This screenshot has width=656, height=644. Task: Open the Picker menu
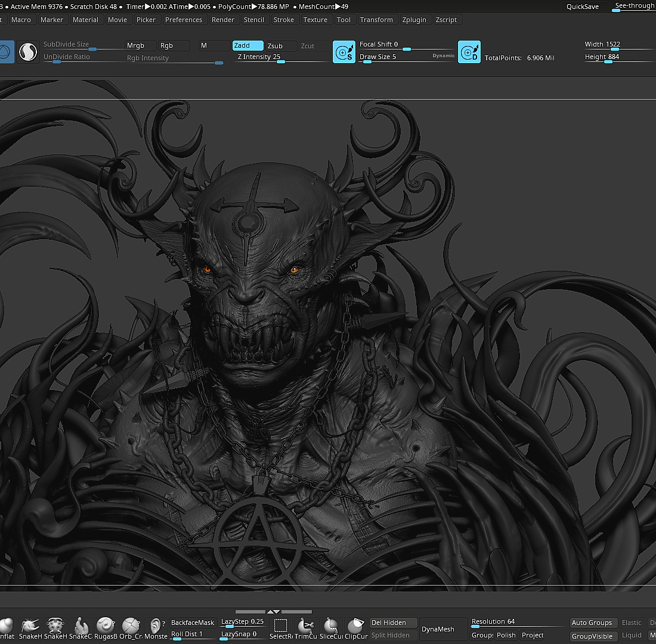[x=146, y=20]
